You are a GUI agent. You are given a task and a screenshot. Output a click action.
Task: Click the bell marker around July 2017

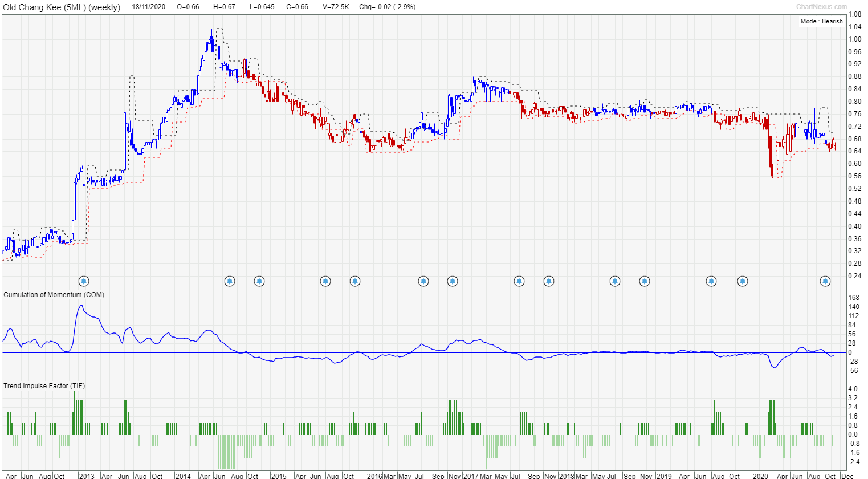coord(519,281)
